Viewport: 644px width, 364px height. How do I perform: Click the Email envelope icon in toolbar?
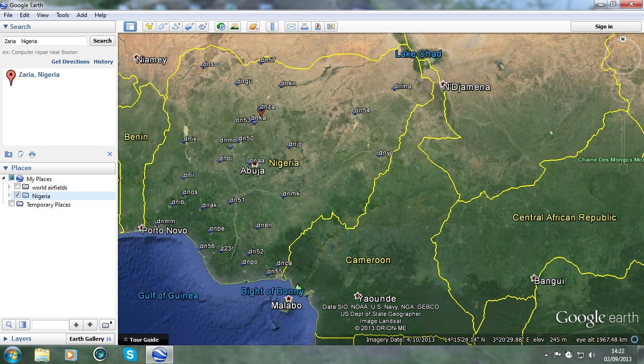click(291, 27)
